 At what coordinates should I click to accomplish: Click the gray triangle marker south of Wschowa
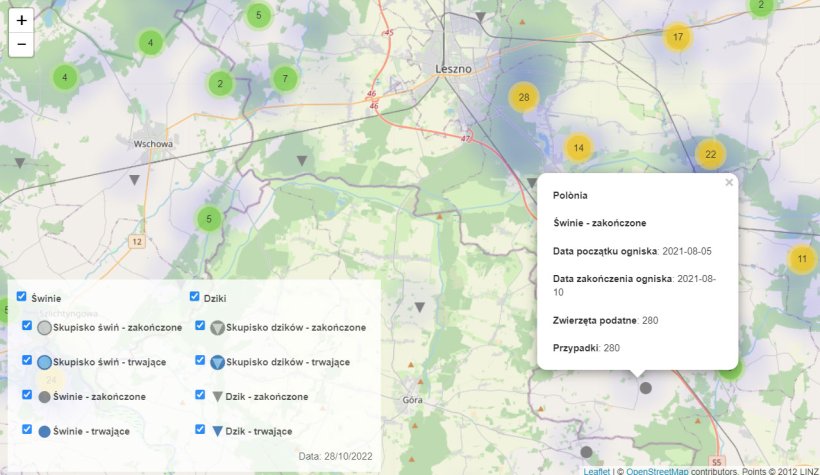click(x=134, y=180)
